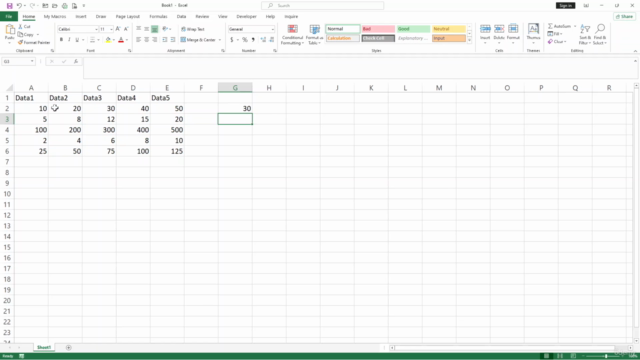Click the Share button
Image resolution: width=640 pixels, height=360 pixels.
coord(624,16)
